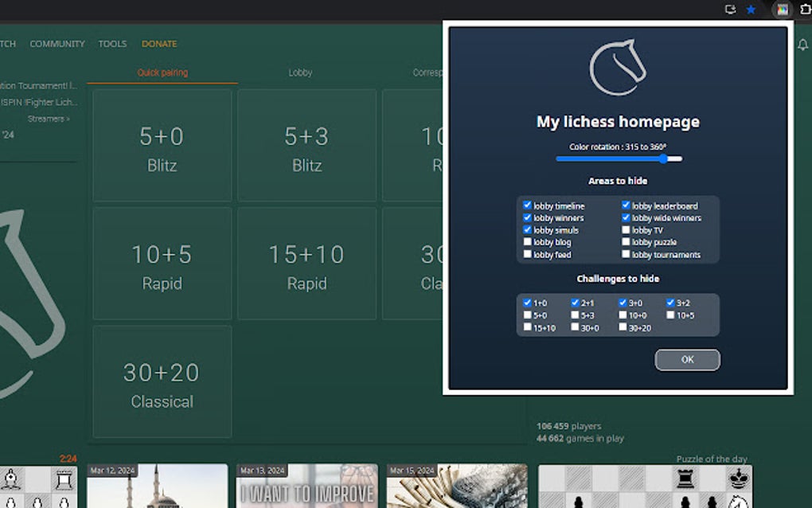Uncheck the 3+0 challenge checkbox

click(x=623, y=303)
